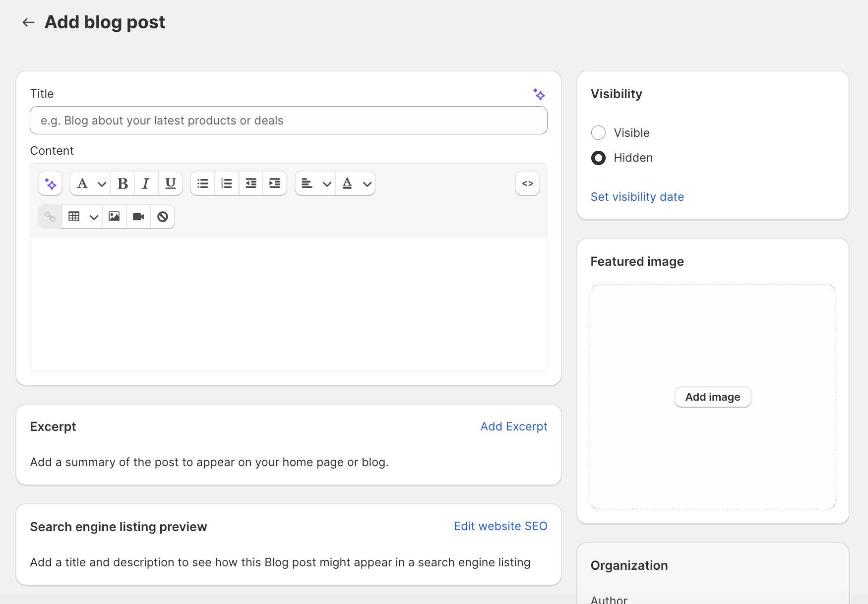
Task: Open the text alignment dropdown
Action: pyautogui.click(x=315, y=183)
